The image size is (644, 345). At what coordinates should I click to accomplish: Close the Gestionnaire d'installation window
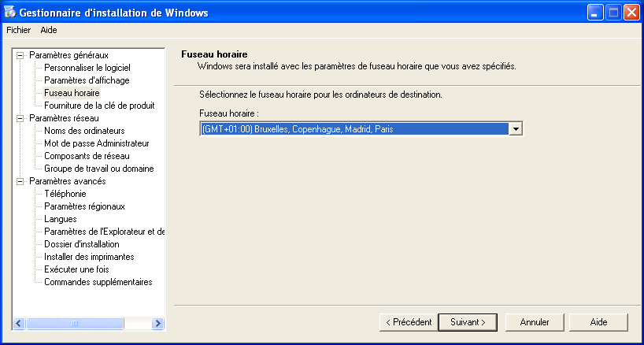click(x=631, y=13)
